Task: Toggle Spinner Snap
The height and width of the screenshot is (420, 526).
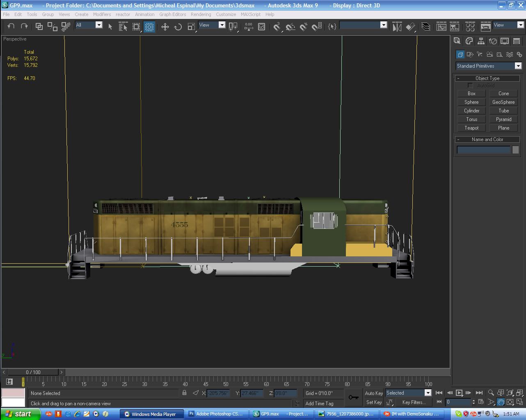Action: pos(317,26)
